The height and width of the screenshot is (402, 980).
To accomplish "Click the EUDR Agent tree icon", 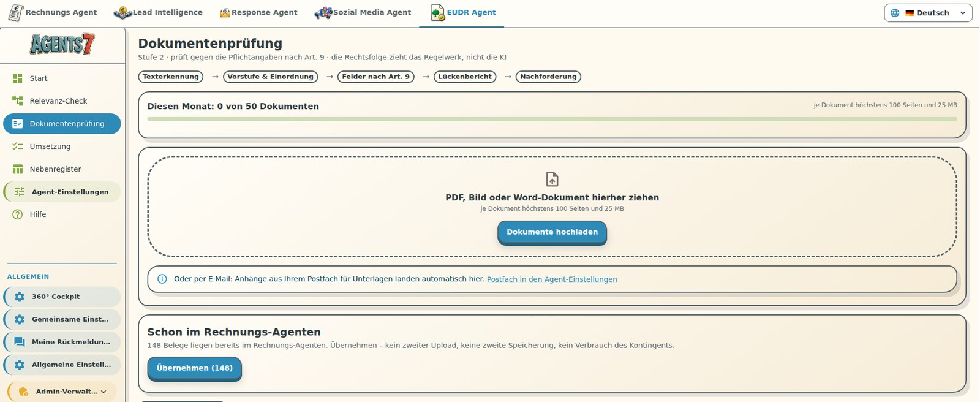I will coord(437,13).
